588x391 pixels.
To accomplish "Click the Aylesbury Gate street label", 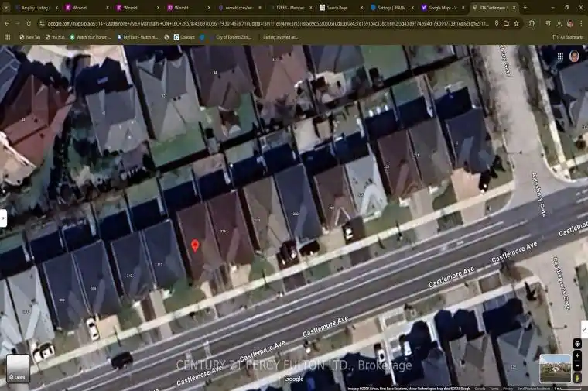I will tap(539, 194).
